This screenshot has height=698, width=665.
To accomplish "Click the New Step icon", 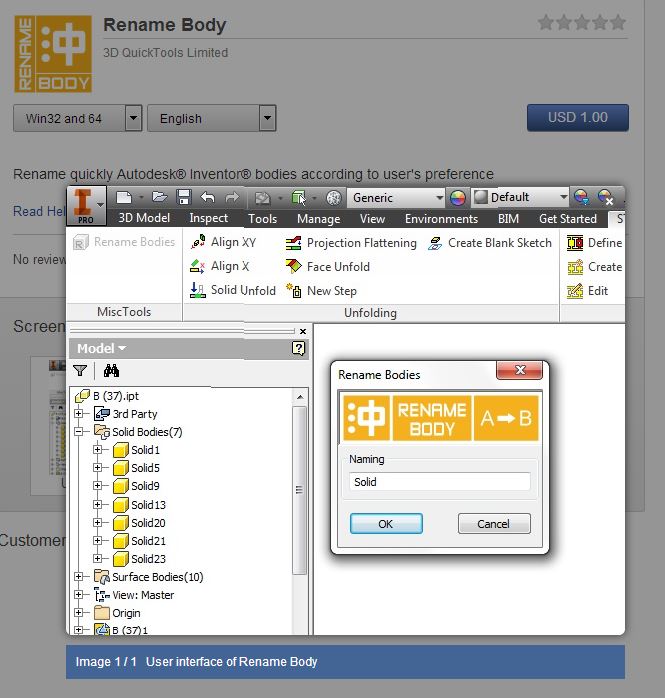I will 294,291.
